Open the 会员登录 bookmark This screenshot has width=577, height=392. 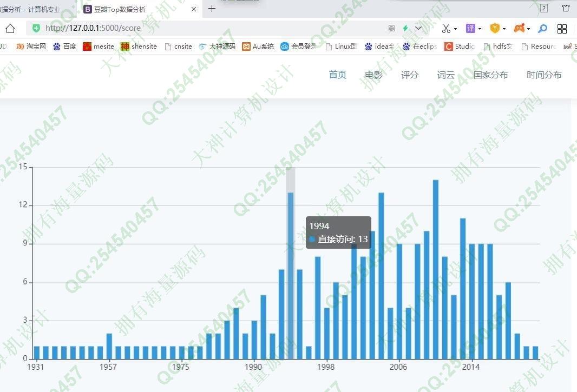pos(298,46)
